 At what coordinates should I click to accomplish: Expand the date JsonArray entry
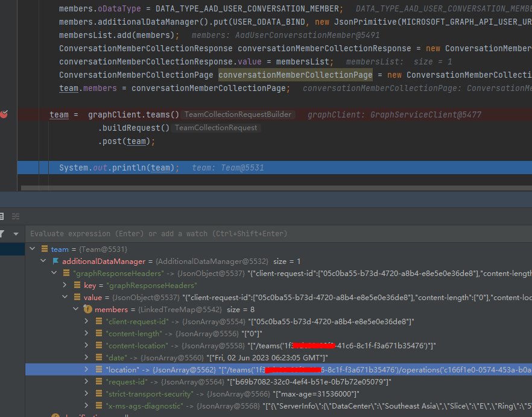86,357
